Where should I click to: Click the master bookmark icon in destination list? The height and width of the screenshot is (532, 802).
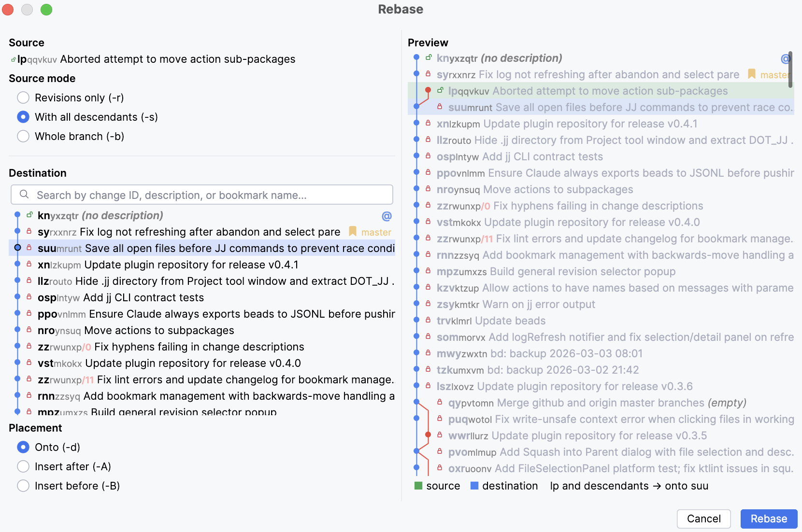(353, 231)
